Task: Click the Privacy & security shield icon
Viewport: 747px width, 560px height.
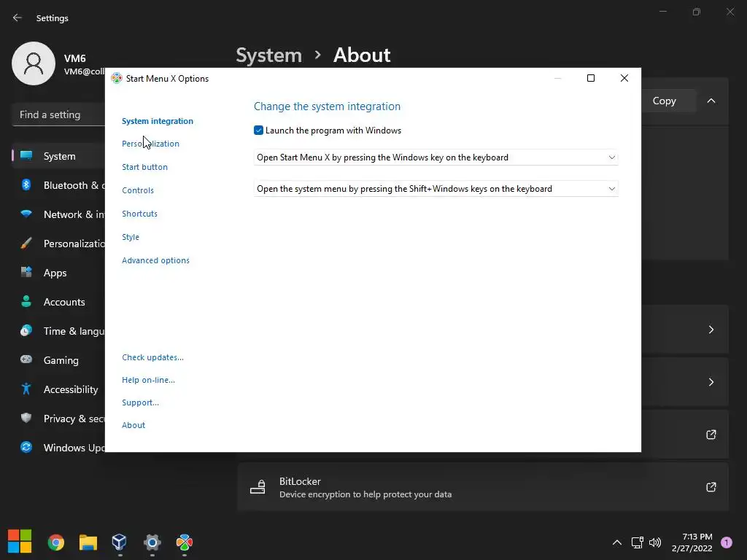Action: click(26, 418)
